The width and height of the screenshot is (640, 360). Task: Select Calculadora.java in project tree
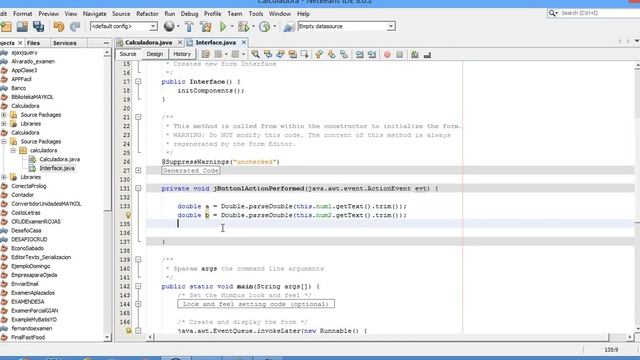pyautogui.click(x=60, y=159)
